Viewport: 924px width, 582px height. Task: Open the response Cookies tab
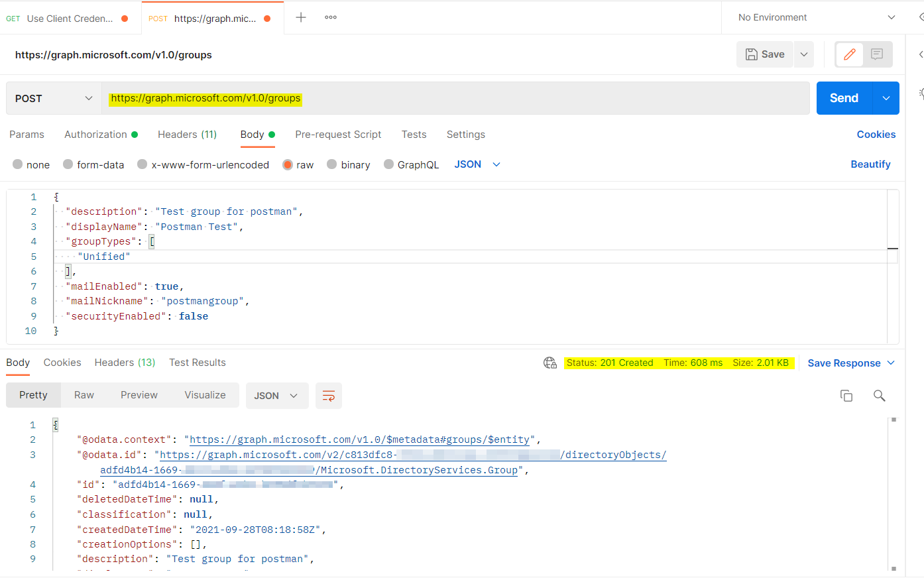[62, 363]
